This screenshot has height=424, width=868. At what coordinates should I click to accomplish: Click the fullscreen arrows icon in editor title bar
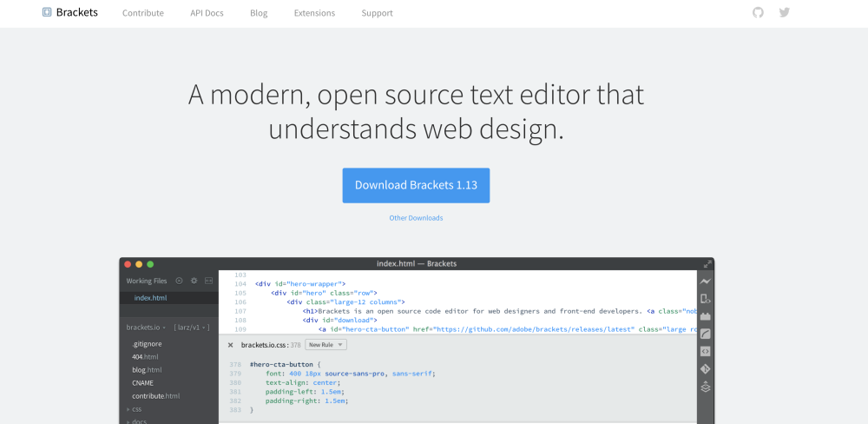tap(707, 264)
